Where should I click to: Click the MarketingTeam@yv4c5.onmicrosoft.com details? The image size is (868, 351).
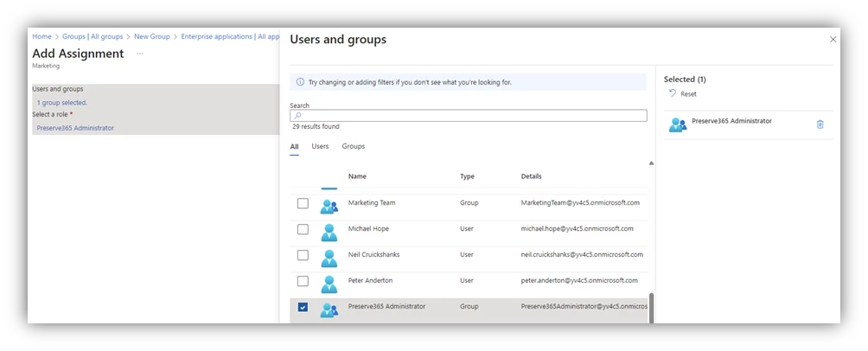pyautogui.click(x=580, y=203)
